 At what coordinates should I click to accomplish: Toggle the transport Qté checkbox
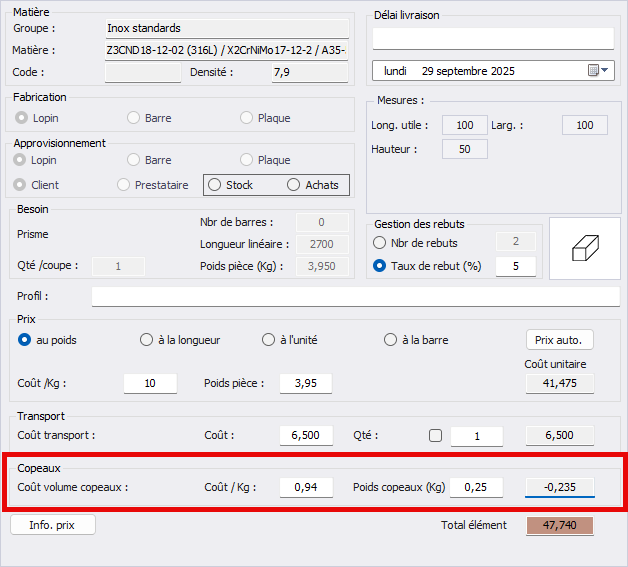pyautogui.click(x=434, y=436)
